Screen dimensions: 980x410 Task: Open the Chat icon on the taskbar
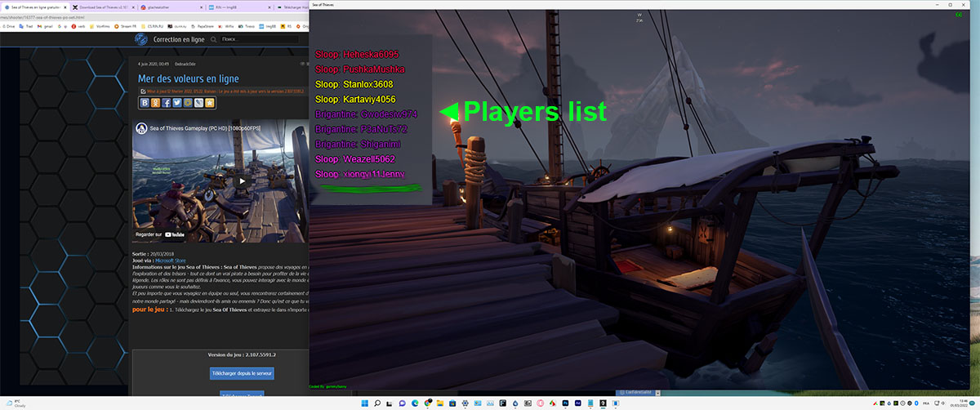pyautogui.click(x=402, y=403)
